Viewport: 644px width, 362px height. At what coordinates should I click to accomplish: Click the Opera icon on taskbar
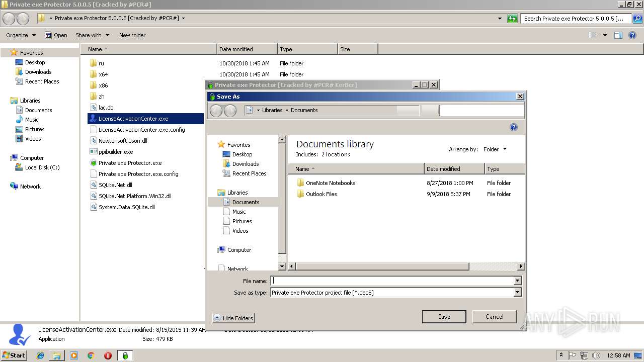[108, 355]
